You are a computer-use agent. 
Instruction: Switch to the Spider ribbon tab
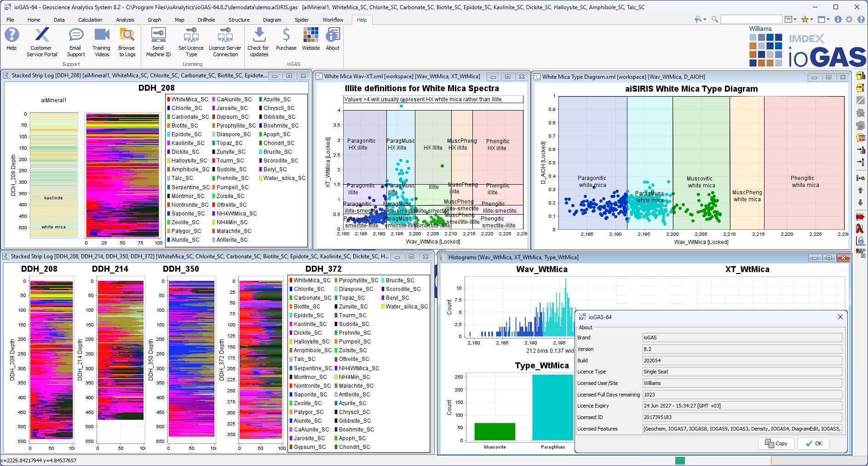pyautogui.click(x=301, y=20)
